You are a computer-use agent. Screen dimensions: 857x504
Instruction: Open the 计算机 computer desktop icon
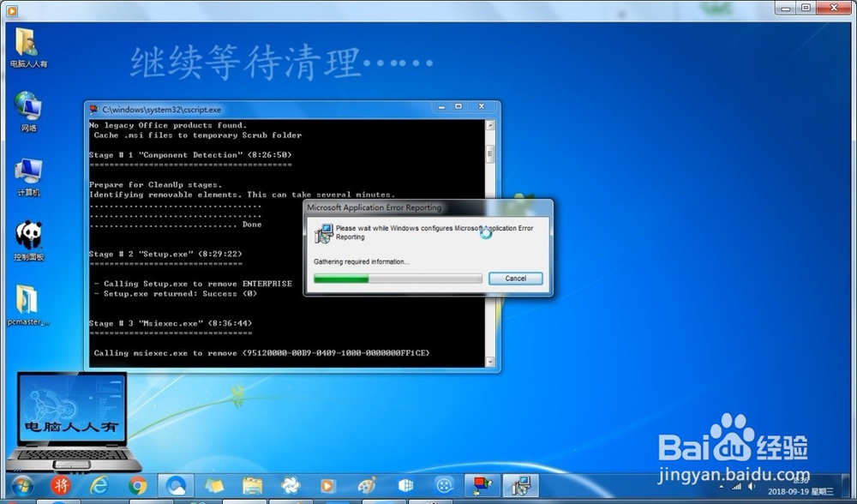[28, 177]
